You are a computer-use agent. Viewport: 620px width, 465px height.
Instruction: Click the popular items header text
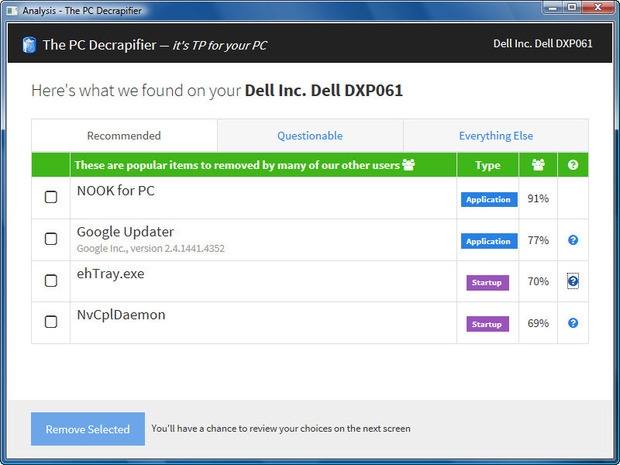click(x=237, y=165)
